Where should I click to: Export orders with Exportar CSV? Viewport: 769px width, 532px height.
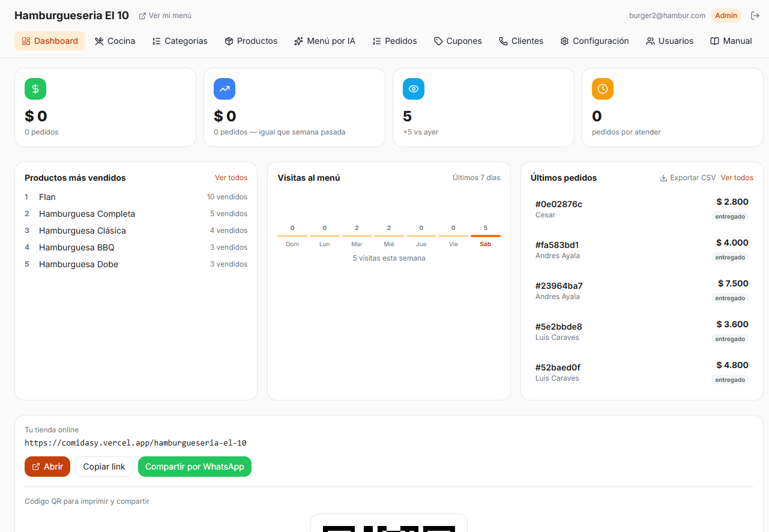[688, 178]
